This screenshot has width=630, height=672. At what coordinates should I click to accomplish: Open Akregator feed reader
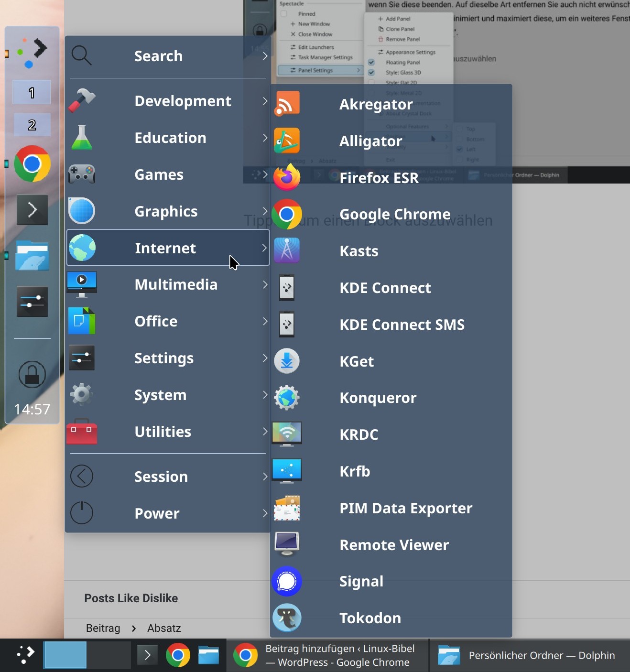coord(391,104)
